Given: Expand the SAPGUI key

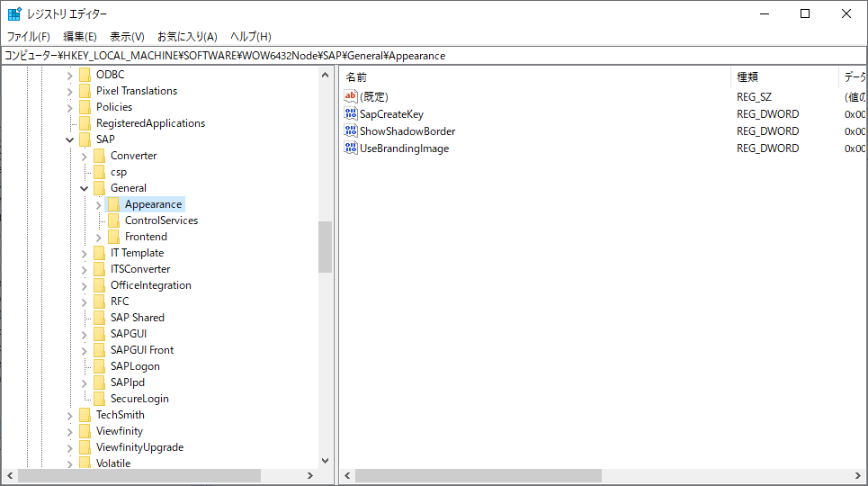Looking at the screenshot, I should coord(85,335).
